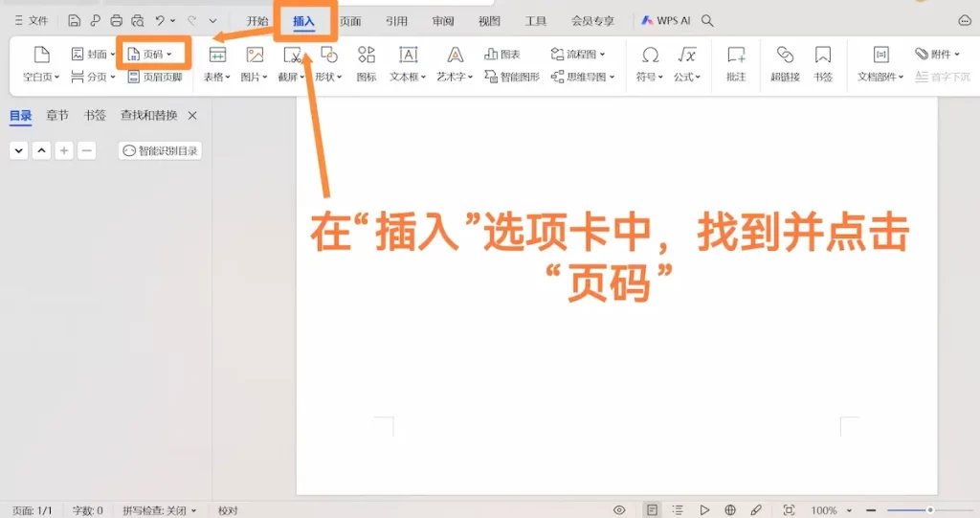This screenshot has height=518, width=980.
Task: Insert a 超链接 hyperlink
Action: [785, 64]
